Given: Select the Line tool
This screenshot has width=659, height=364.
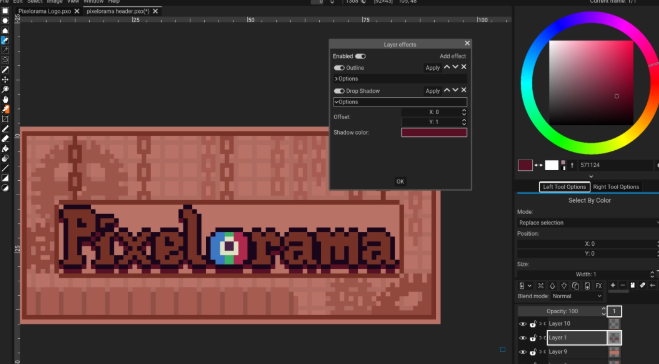Looking at the screenshot, I should (x=5, y=169).
